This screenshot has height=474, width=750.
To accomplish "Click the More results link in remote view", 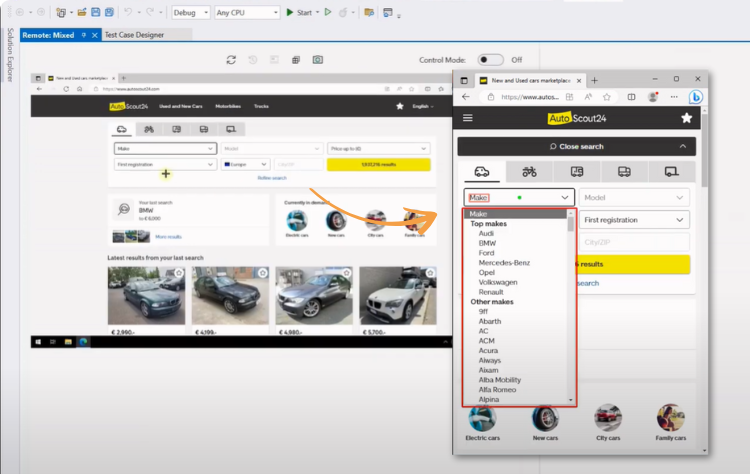I will [168, 237].
